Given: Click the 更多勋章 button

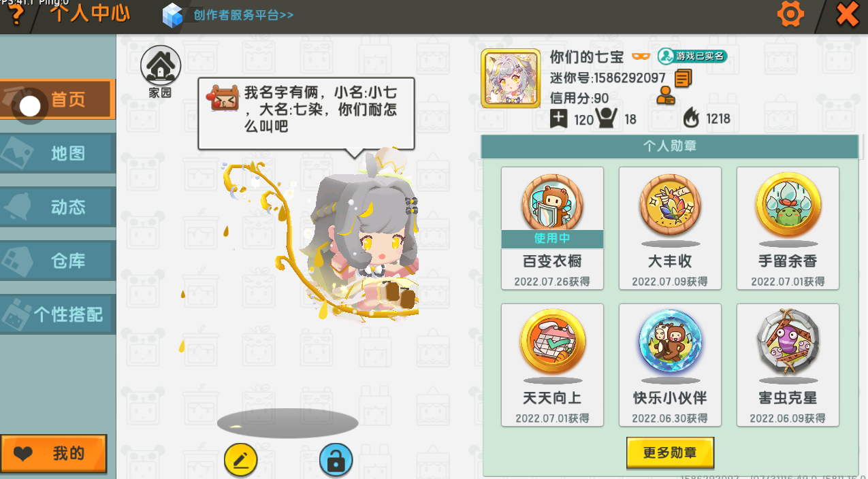Looking at the screenshot, I should [671, 453].
